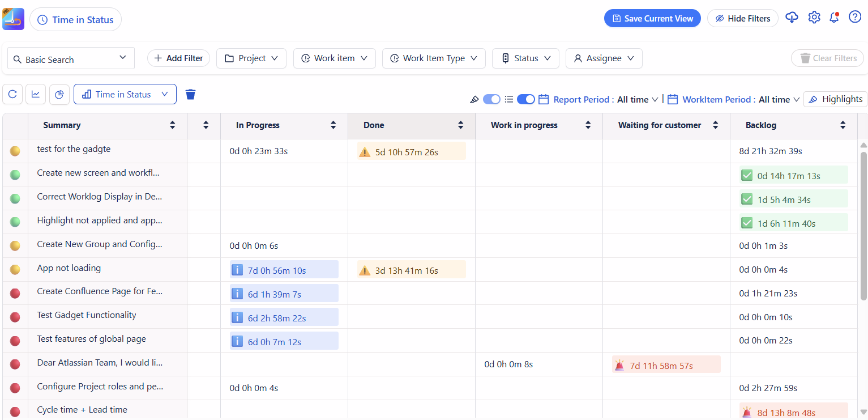Screen dimensions: 868x420
Task: Open Report Period All time menu
Action: tap(637, 100)
